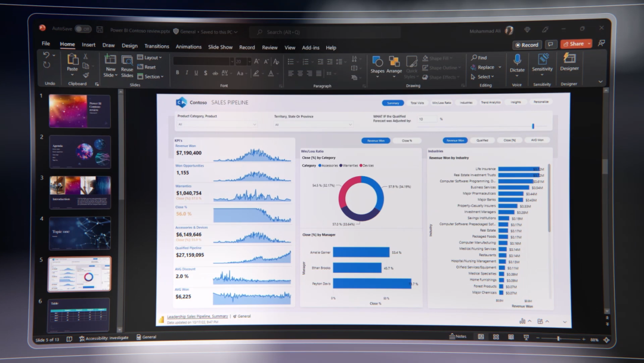This screenshot has height=363, width=644.
Task: Switch to Slide Sorter view in status bar
Action: click(x=496, y=337)
